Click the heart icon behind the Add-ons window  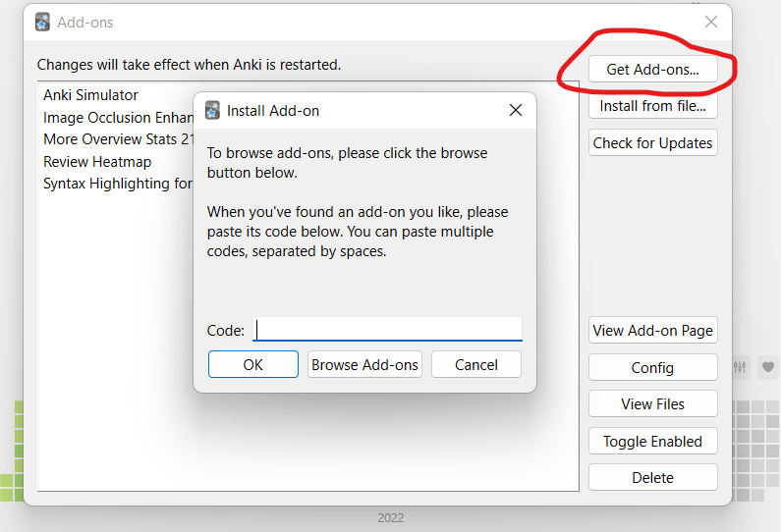(x=768, y=367)
